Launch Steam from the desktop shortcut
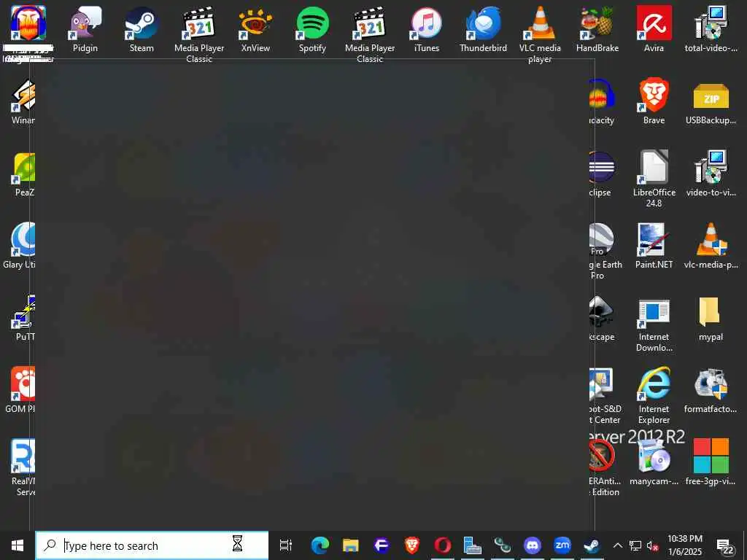The image size is (747, 560). (142, 29)
